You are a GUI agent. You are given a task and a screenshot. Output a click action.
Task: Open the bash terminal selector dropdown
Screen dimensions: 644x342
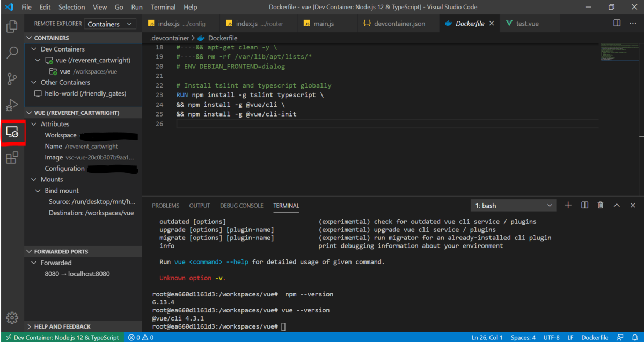513,206
